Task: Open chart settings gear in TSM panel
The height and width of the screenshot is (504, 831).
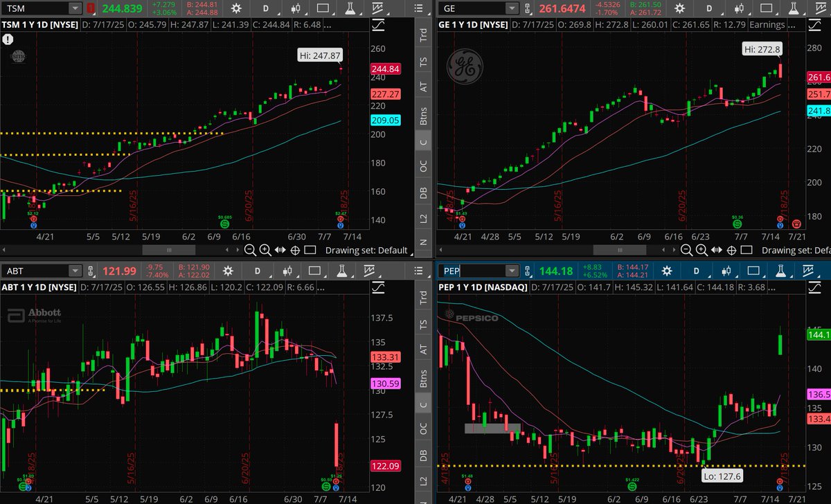Action: [238, 8]
